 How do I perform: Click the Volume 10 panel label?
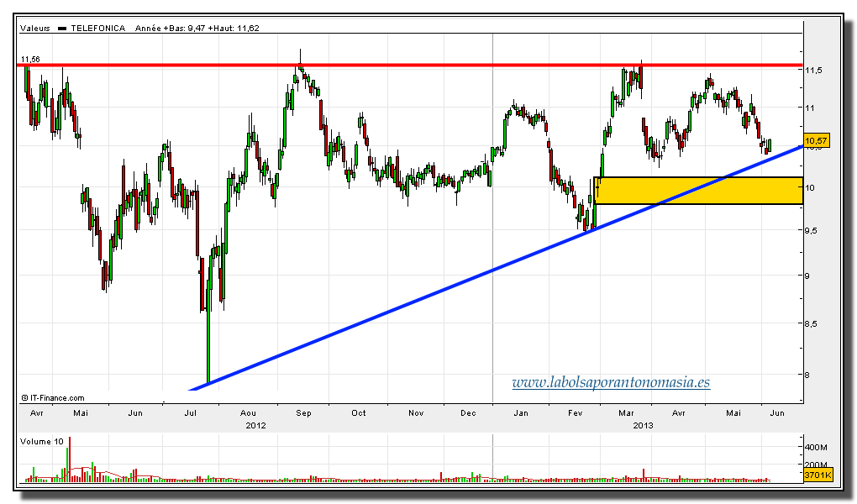click(42, 439)
